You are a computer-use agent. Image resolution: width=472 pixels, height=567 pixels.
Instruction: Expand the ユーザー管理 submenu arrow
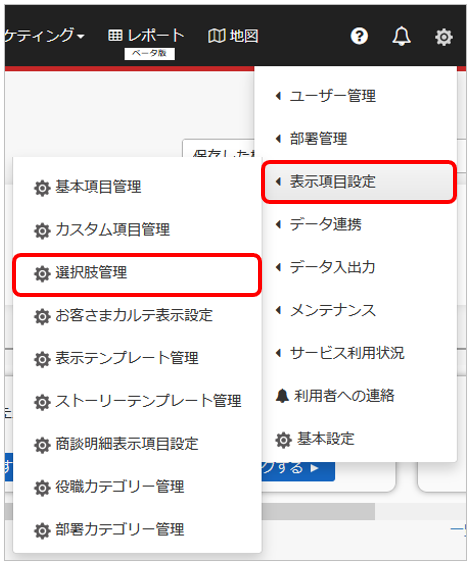[278, 96]
